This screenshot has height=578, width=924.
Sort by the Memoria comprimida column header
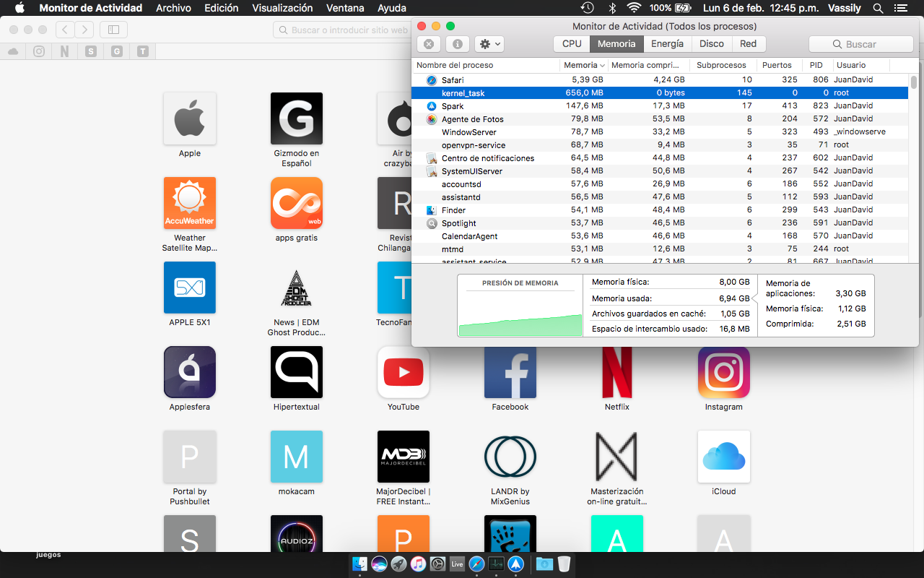[648, 65]
